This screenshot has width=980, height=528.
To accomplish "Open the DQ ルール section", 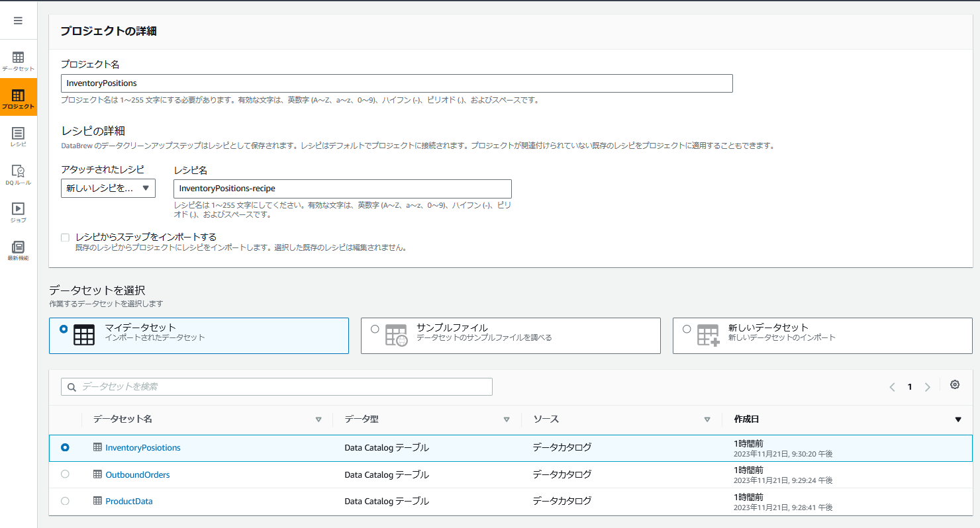I will (18, 173).
